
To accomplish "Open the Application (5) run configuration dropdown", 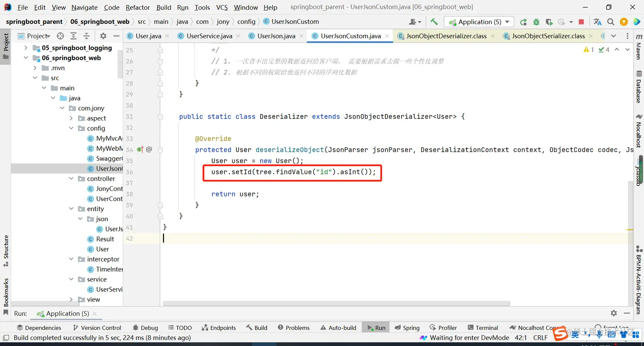I will [479, 22].
